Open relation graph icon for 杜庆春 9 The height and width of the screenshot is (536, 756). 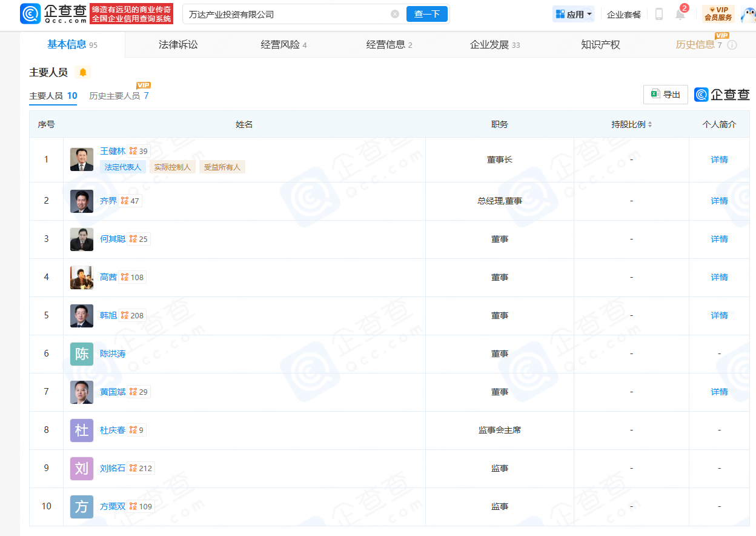[133, 430]
